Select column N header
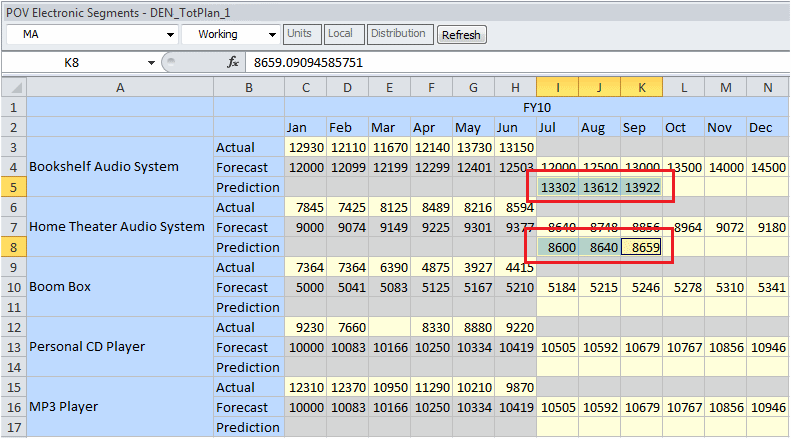This screenshot has width=791, height=439. coord(767,88)
